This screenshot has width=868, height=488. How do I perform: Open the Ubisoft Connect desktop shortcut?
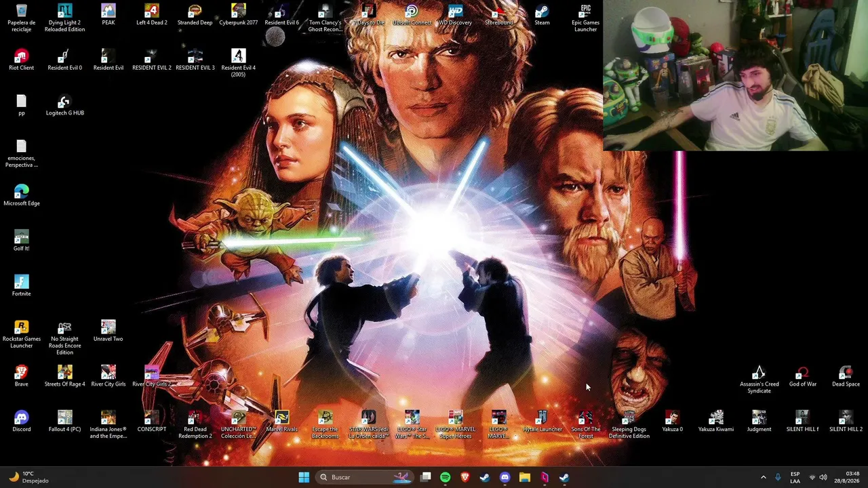(412, 14)
